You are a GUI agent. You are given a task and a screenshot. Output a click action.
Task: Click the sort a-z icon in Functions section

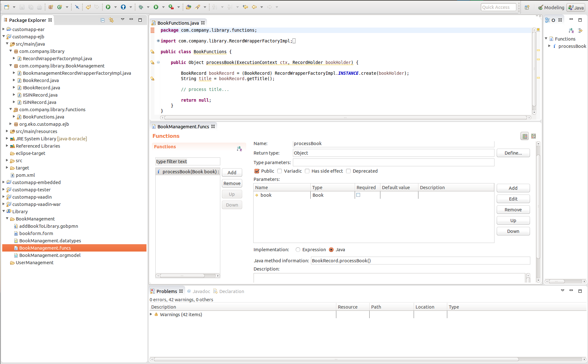click(x=239, y=149)
